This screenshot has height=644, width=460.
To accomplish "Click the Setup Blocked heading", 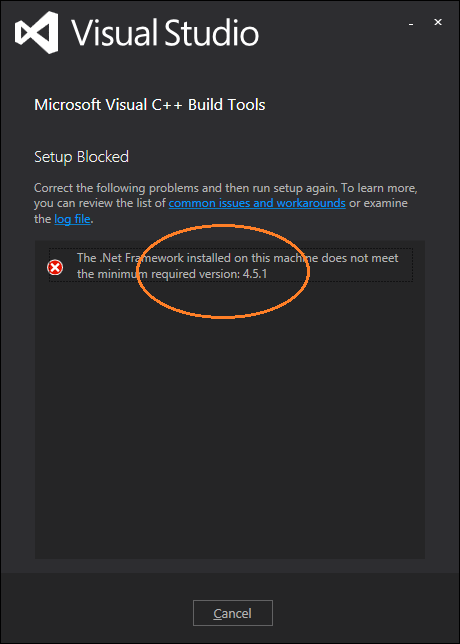I will coord(81,157).
